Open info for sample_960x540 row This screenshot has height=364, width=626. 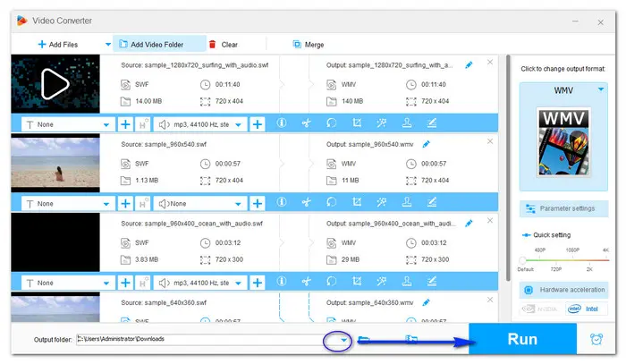[x=282, y=202]
